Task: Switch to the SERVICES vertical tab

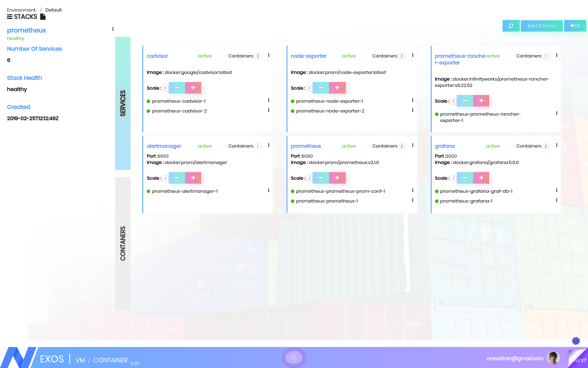Action: tap(123, 103)
